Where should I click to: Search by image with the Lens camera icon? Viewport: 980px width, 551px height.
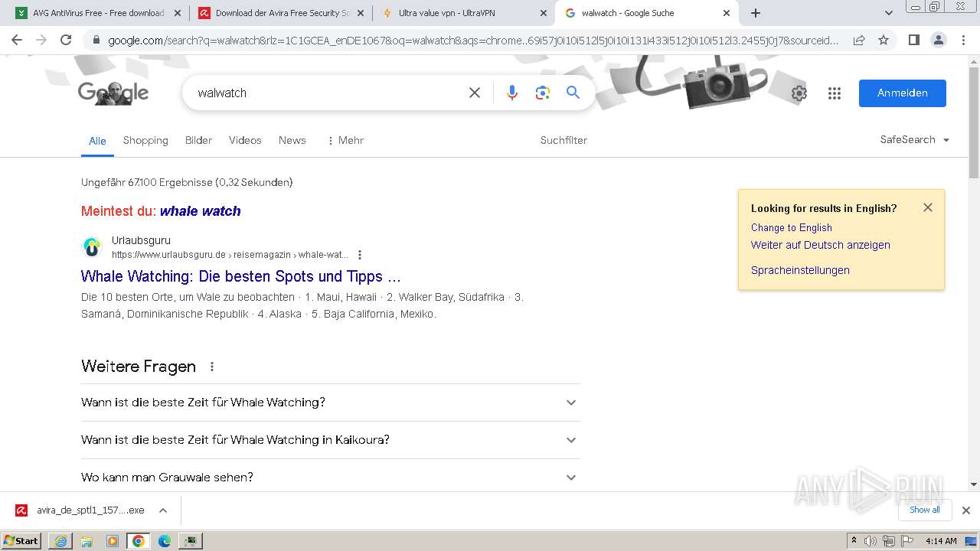coord(543,93)
